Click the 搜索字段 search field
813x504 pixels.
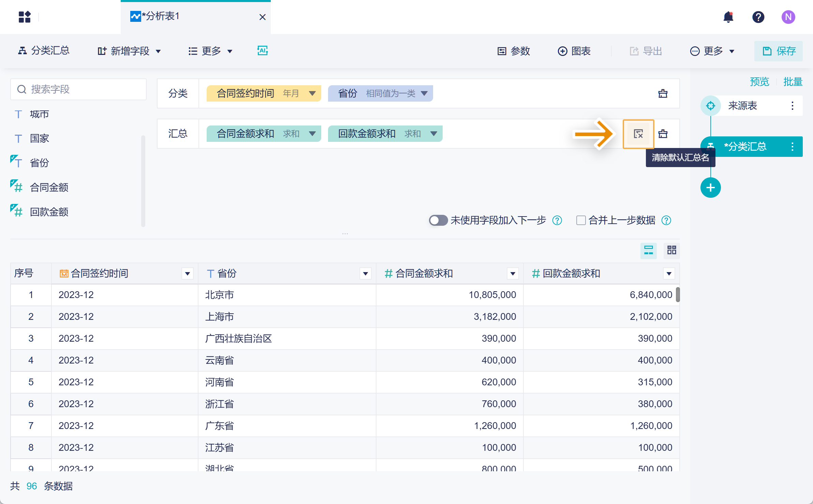pyautogui.click(x=78, y=89)
